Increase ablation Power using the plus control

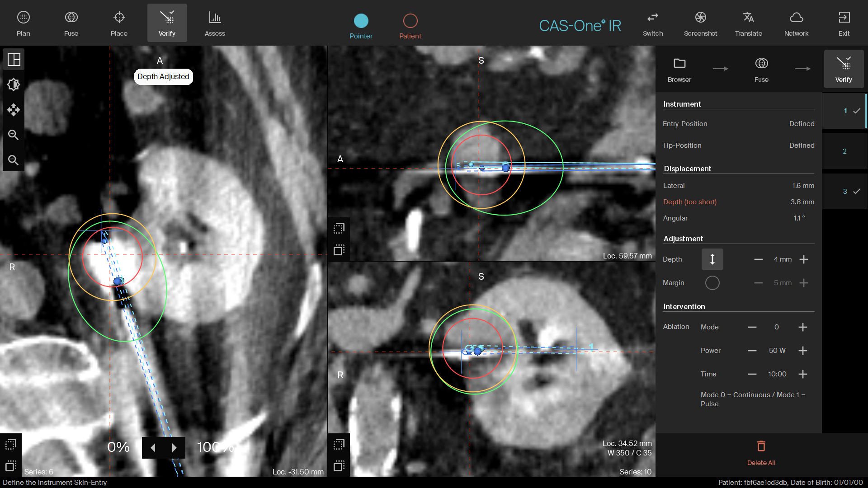pyautogui.click(x=804, y=350)
